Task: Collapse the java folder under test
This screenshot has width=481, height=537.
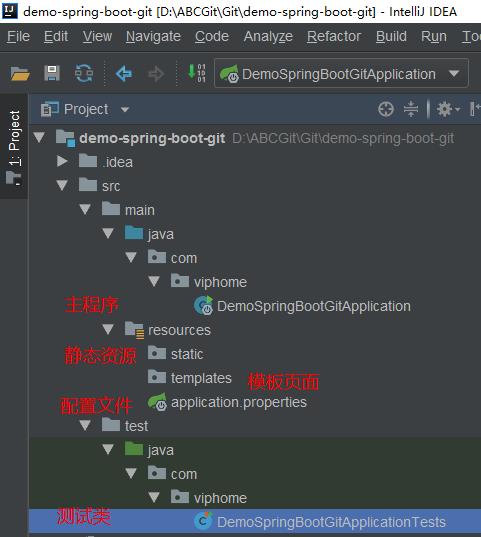Action: (x=108, y=449)
